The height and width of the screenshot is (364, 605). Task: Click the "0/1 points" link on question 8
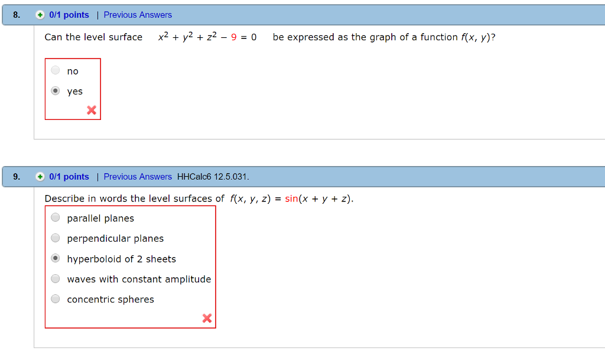point(69,14)
